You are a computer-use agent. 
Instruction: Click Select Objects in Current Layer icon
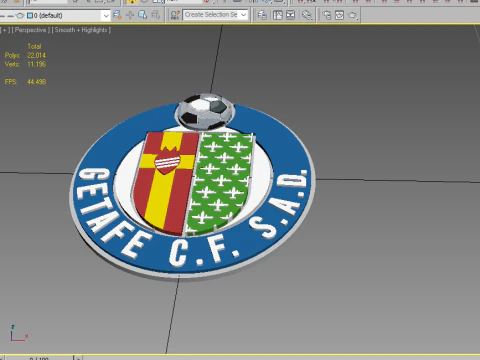[143, 15]
